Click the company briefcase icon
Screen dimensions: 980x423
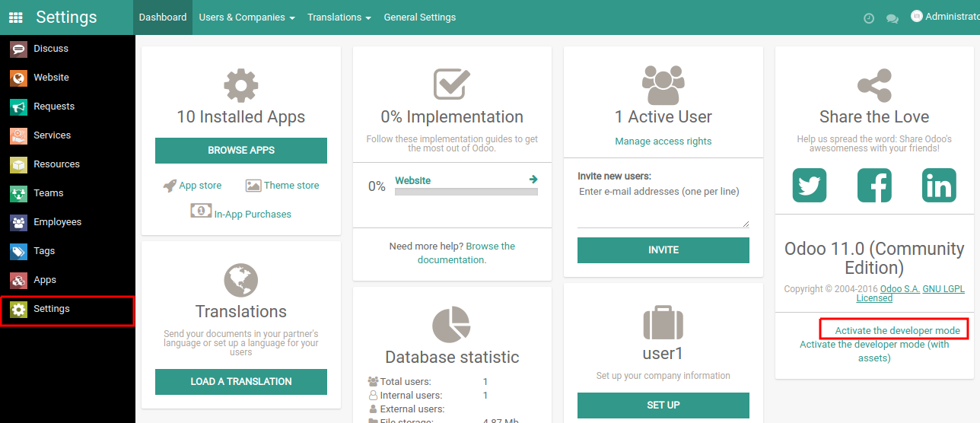click(x=663, y=323)
